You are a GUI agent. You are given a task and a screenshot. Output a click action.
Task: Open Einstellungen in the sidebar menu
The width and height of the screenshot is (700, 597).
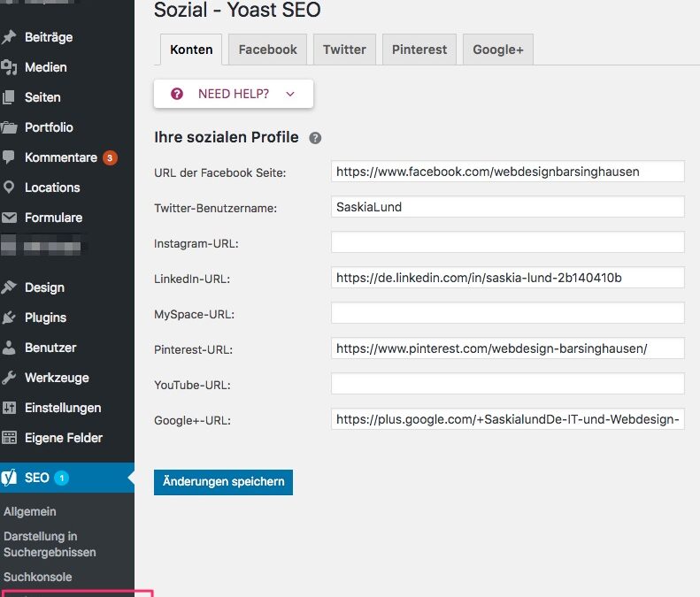[63, 408]
